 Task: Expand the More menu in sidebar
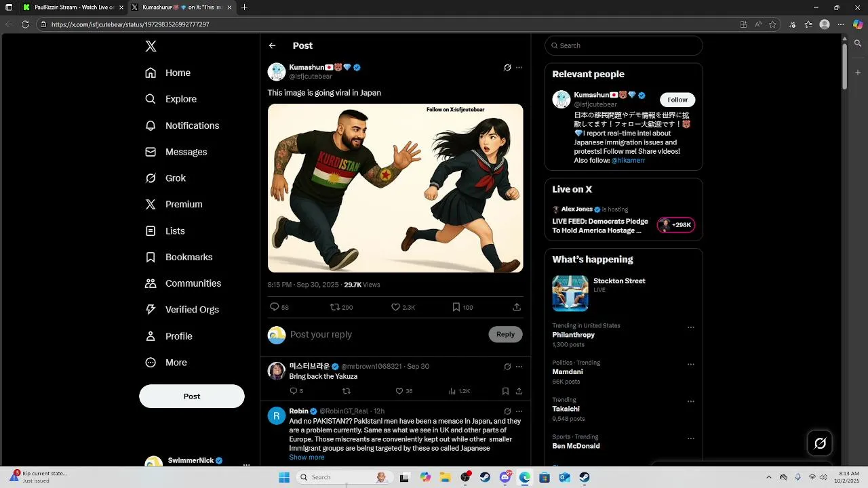pyautogui.click(x=166, y=363)
